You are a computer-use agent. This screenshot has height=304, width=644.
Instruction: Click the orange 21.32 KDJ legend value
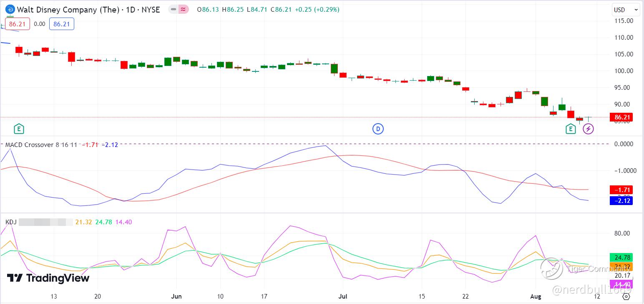pyautogui.click(x=83, y=222)
